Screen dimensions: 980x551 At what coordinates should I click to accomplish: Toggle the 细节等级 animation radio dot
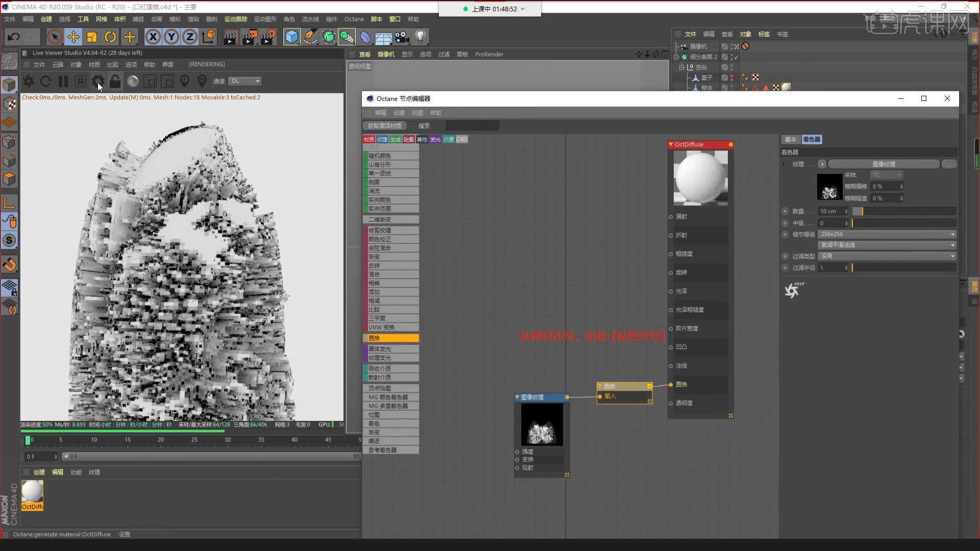click(785, 234)
